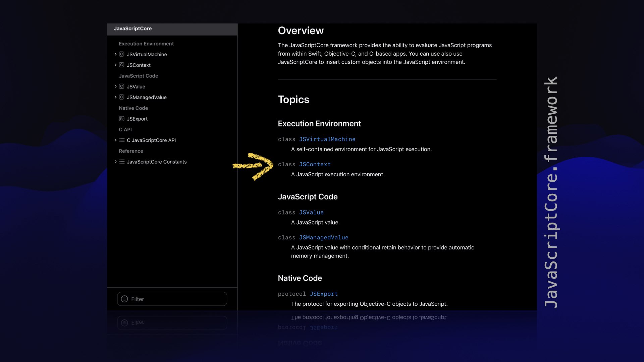
Task: Expand JavaScriptCore Constants chevron
Action: coord(115,162)
